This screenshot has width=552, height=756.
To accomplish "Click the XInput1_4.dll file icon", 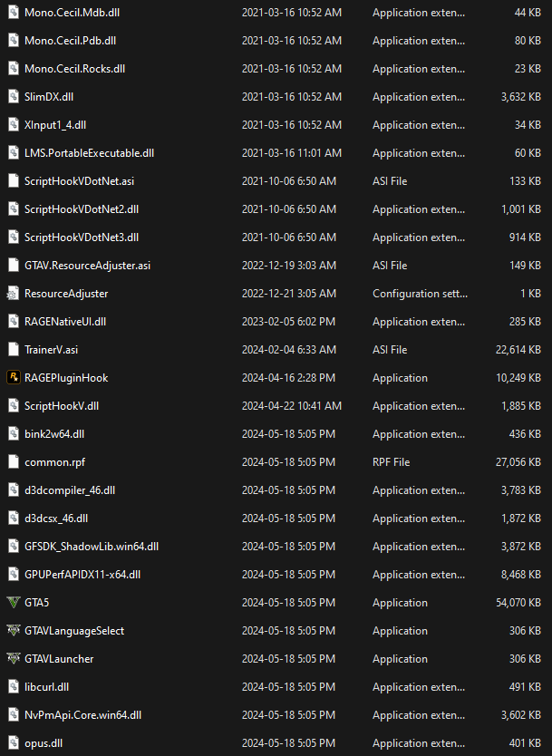I will click(x=14, y=124).
